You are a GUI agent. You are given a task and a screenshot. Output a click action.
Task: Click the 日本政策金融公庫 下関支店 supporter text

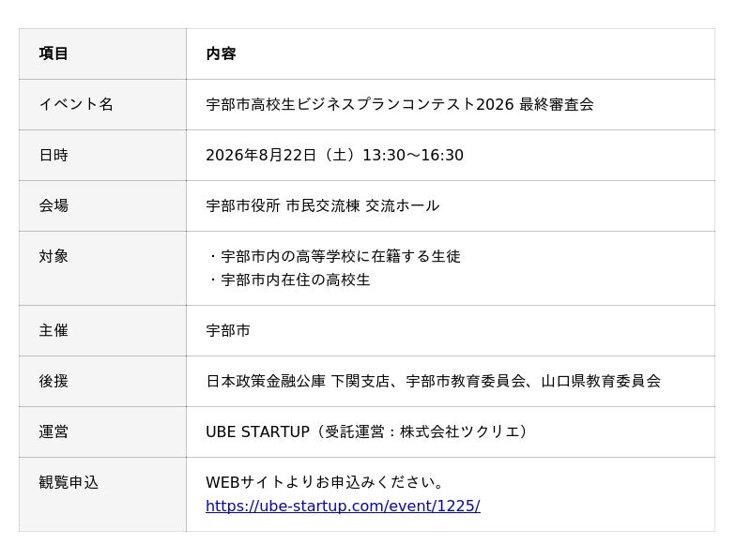(x=298, y=382)
